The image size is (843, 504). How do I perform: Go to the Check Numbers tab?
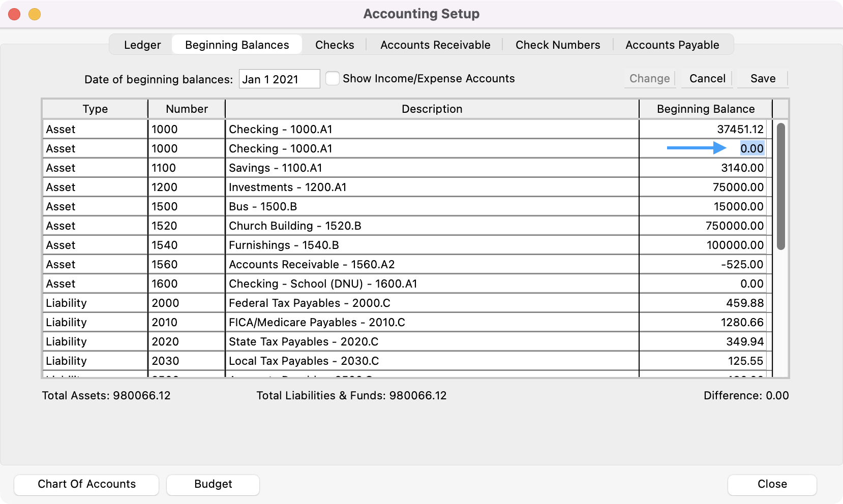558,45
